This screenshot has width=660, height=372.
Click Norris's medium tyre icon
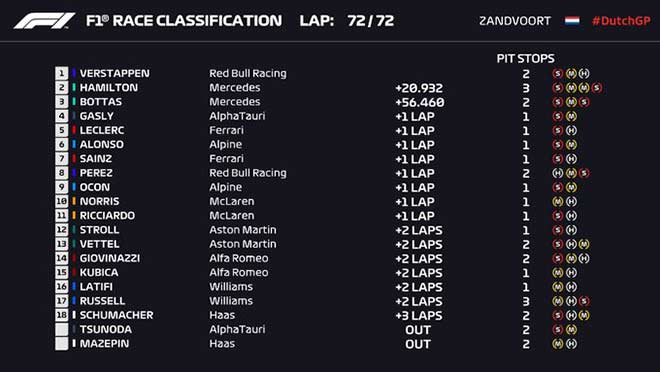pos(558,202)
